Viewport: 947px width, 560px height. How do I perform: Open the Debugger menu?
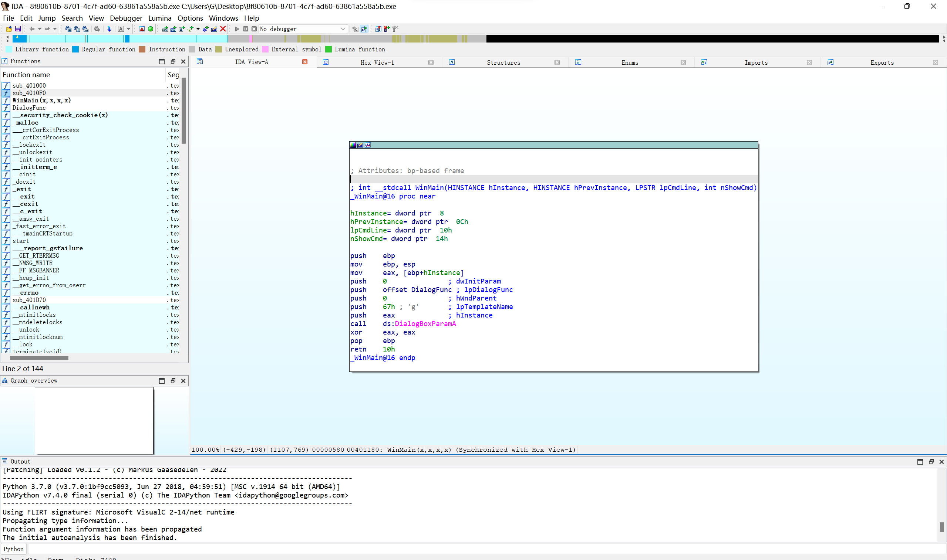pos(126,18)
